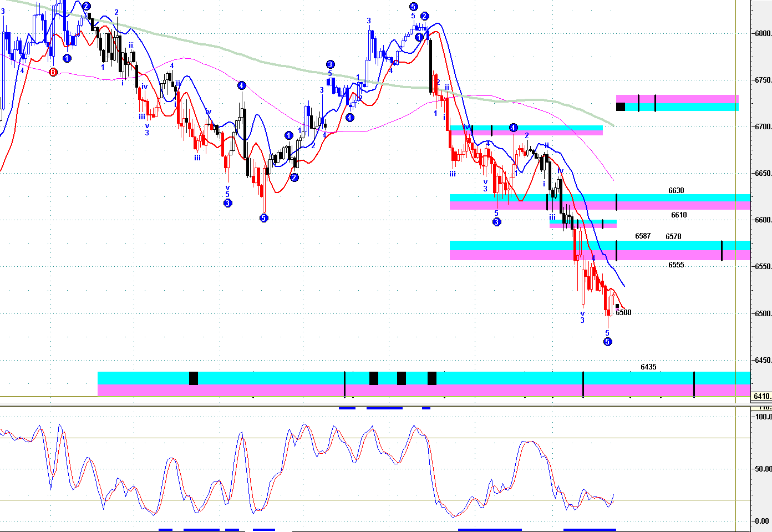
Task: Click the 6555 price level label
Action: [676, 265]
